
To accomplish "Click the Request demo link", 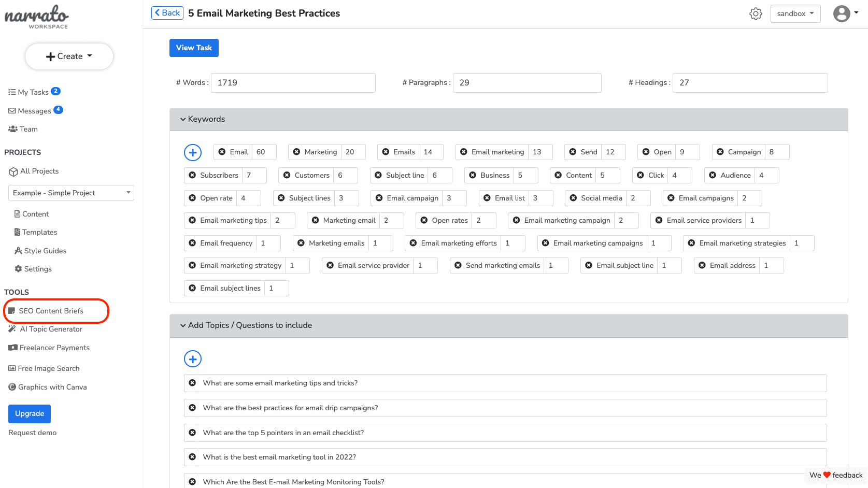I will 32,433.
